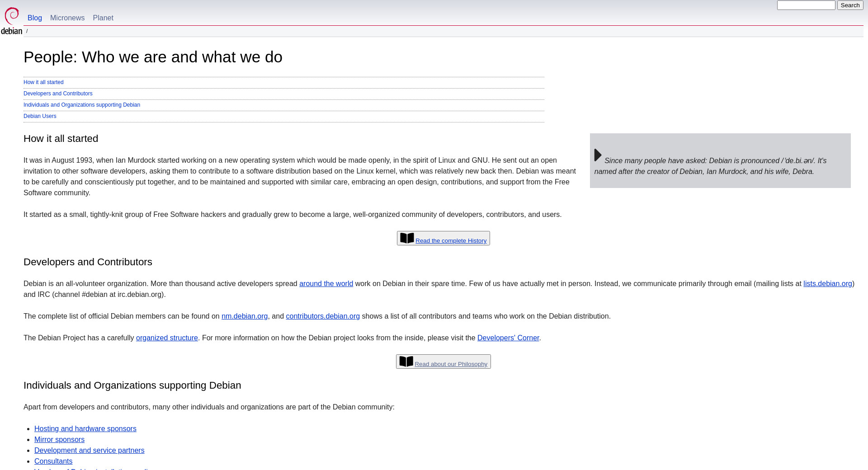Visit lists.debian.org mailing lists link

827,284
